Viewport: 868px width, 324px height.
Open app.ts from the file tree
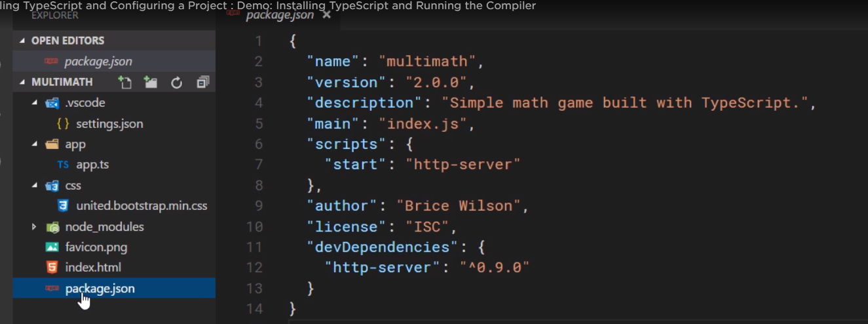pos(92,165)
